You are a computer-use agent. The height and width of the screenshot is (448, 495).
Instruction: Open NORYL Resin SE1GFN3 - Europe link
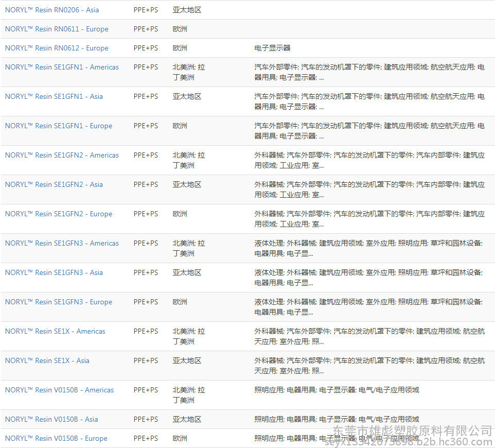[x=59, y=302]
